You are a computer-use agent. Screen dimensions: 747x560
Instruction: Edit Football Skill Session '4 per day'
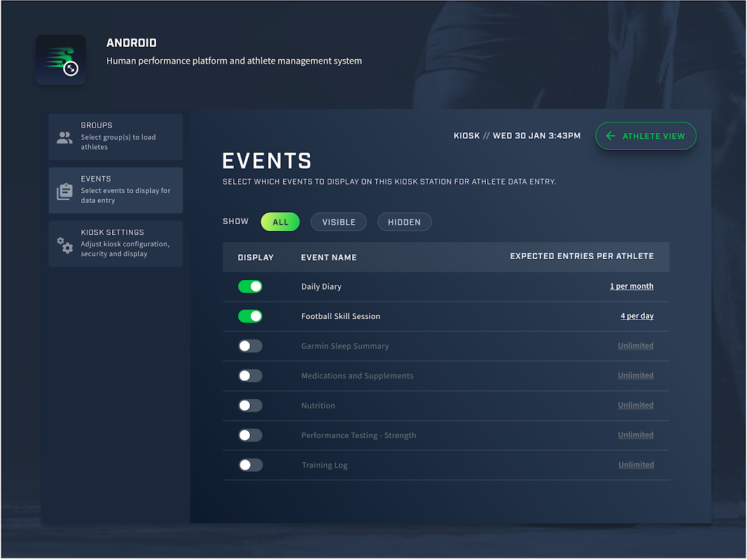[637, 316]
